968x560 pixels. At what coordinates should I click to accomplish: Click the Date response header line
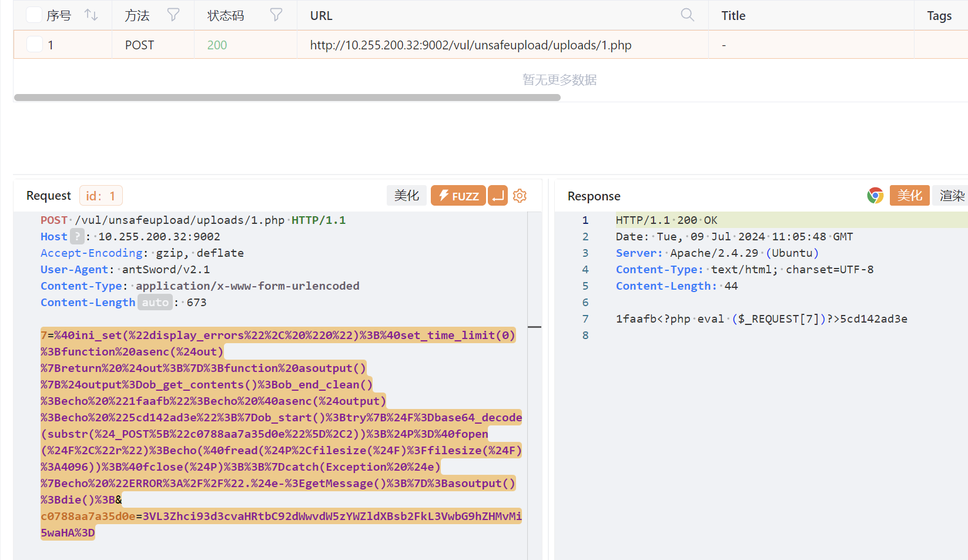(734, 236)
